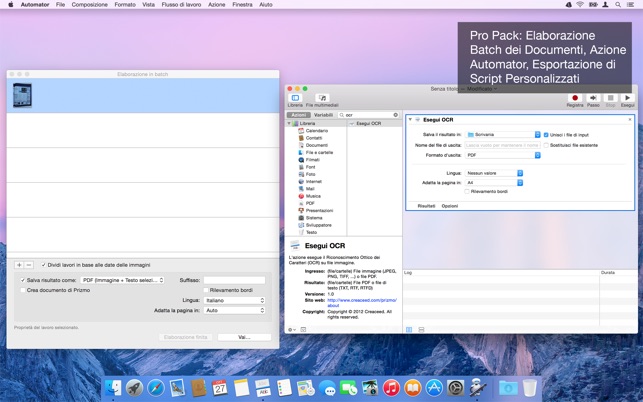Screen dimensions: 643x402
Task: Switch to the Variabili tab
Action: pos(323,115)
